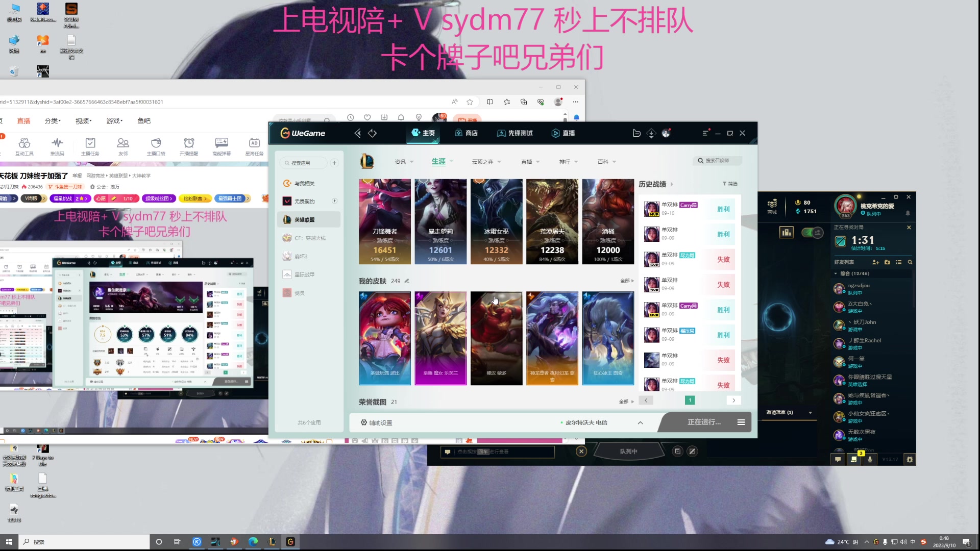Click the add-friend icon in 好友列表
980x551 pixels.
875,262
